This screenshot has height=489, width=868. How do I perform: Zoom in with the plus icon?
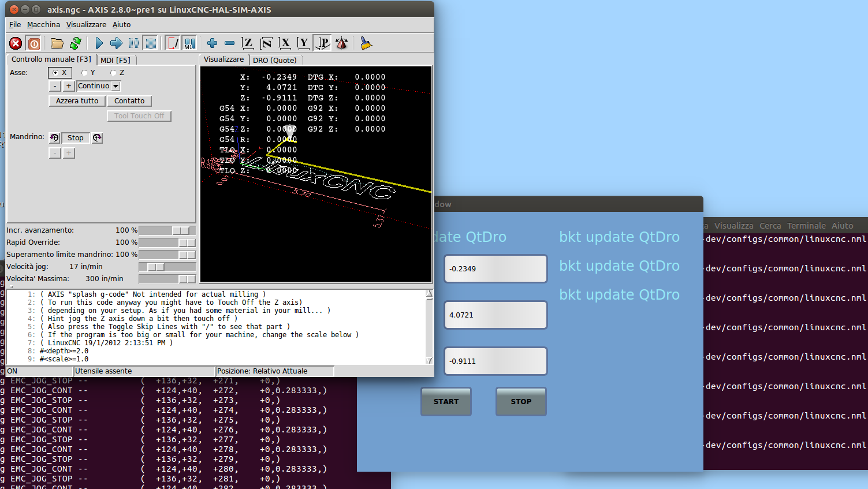212,43
